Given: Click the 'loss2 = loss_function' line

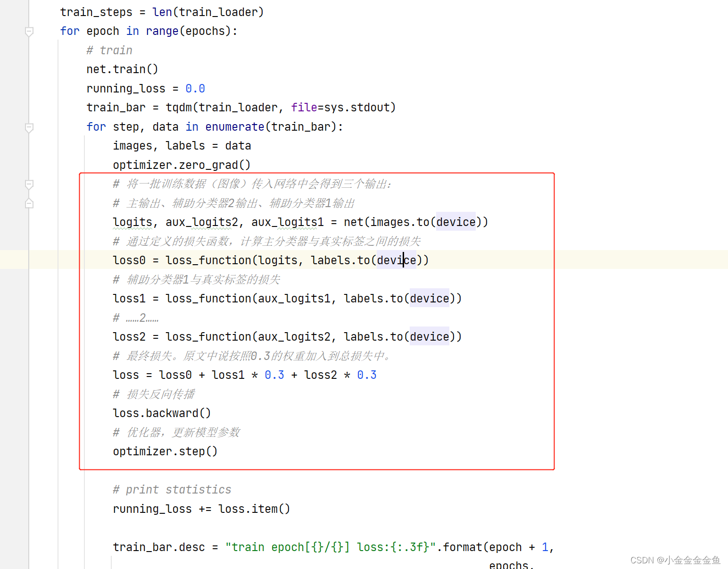Looking at the screenshot, I should (x=287, y=337).
